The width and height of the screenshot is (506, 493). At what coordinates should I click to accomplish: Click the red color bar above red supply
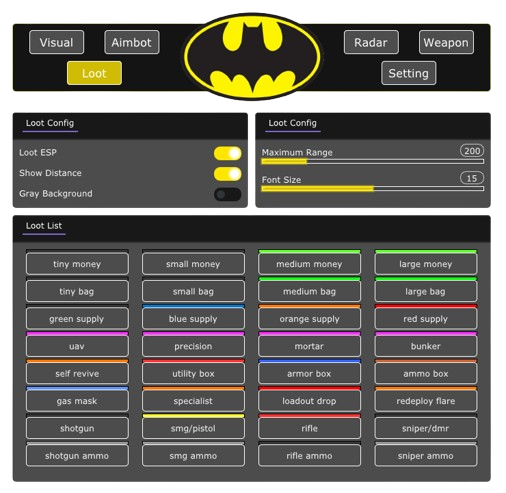pyautogui.click(x=426, y=306)
